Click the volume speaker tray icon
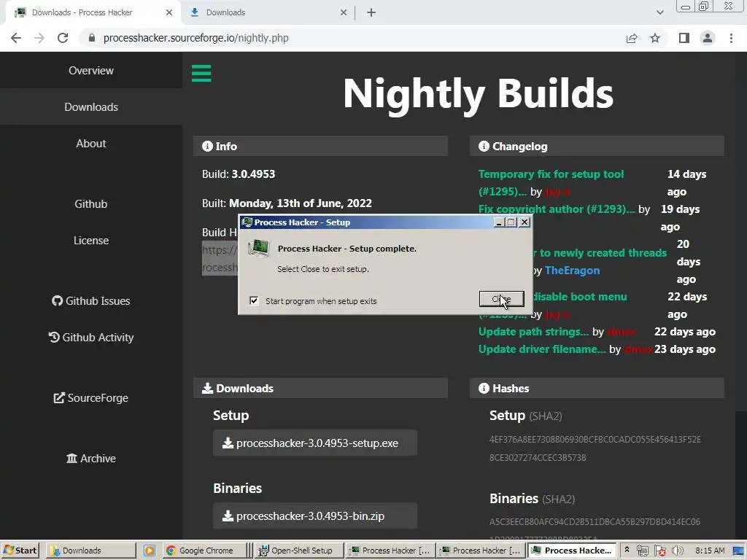Screen dimensions: 747x560 pos(677,551)
